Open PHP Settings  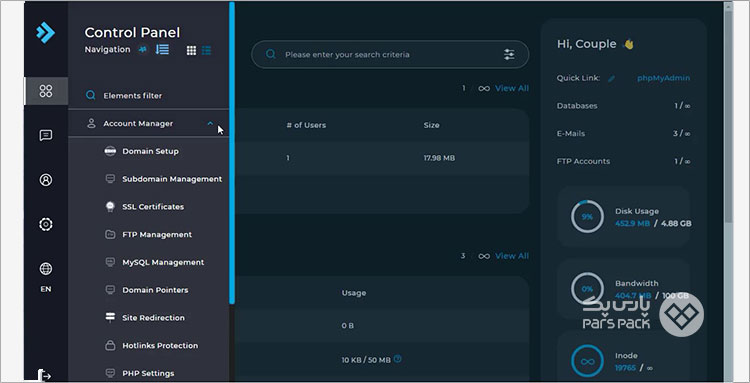(x=148, y=373)
